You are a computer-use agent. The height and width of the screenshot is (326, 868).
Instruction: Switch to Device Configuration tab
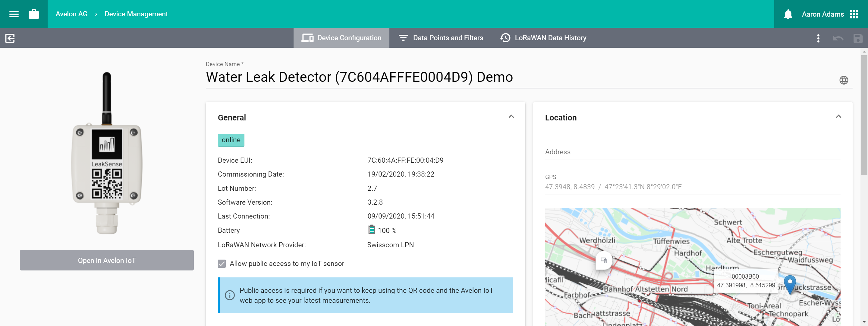coord(341,38)
